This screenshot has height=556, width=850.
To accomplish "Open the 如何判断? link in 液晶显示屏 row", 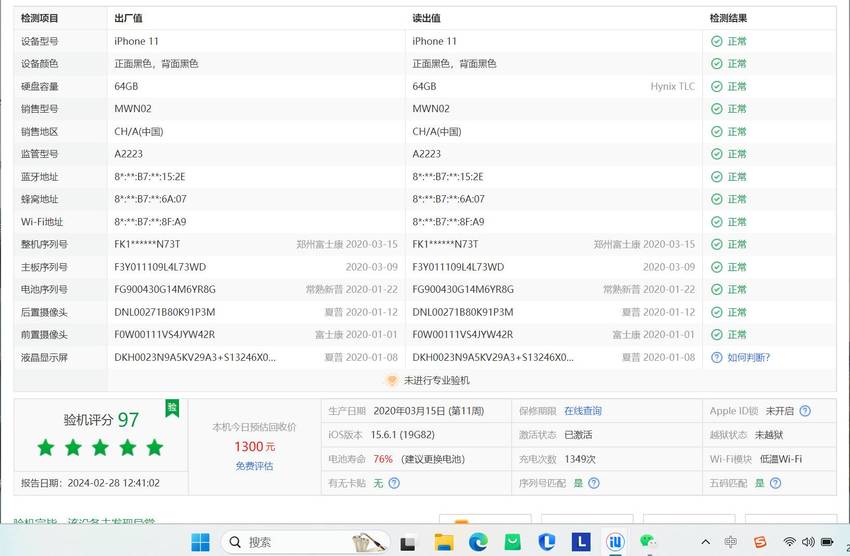I will click(748, 357).
